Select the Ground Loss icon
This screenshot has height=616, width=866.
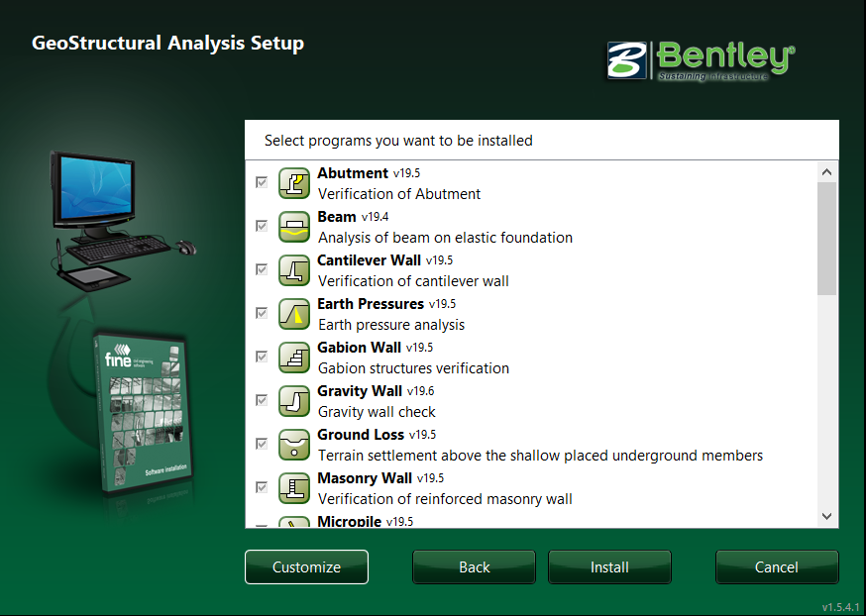pos(294,445)
